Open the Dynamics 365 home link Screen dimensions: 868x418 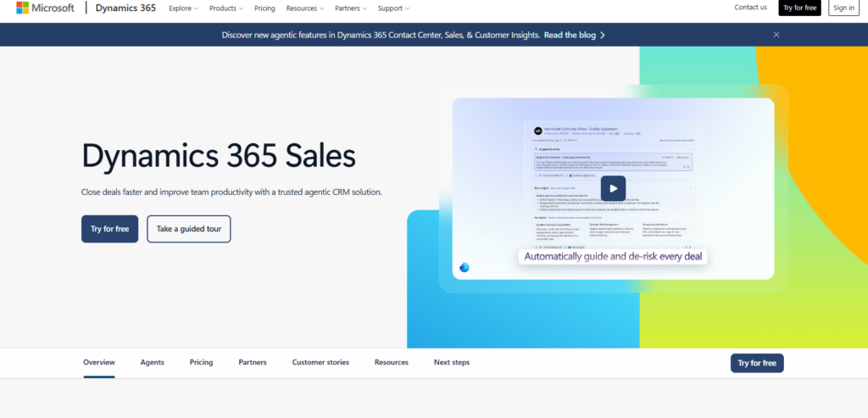tap(125, 8)
